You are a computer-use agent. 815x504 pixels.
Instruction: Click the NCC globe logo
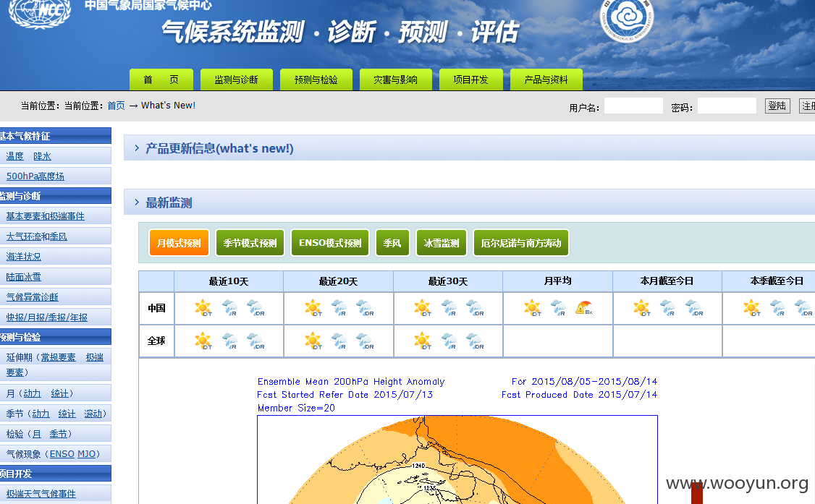[x=40, y=12]
